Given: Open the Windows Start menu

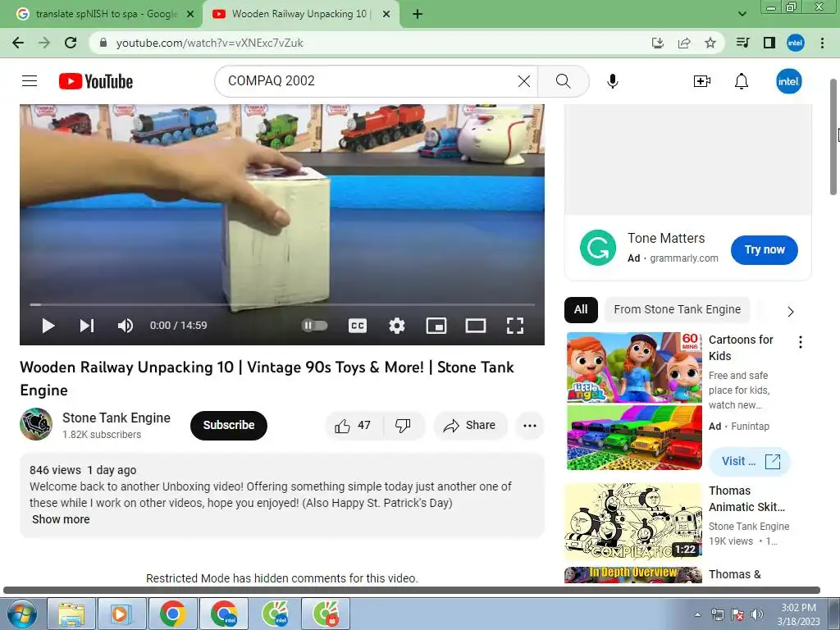Looking at the screenshot, I should pos(21,614).
